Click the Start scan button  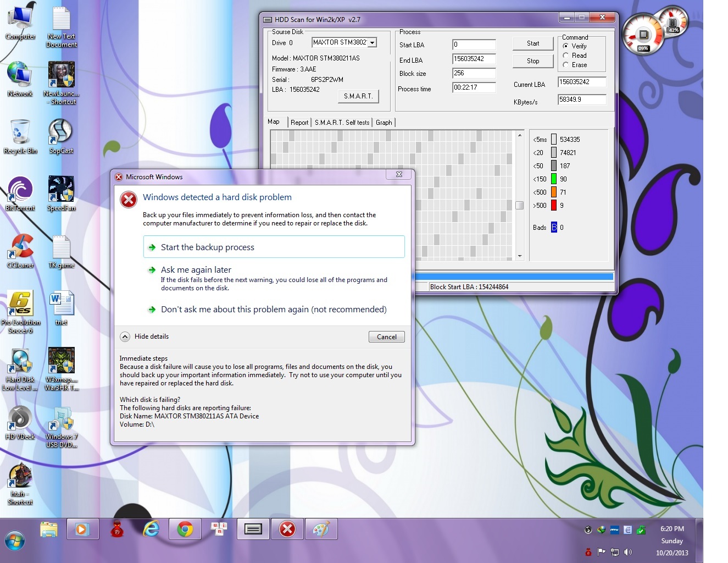coord(533,43)
